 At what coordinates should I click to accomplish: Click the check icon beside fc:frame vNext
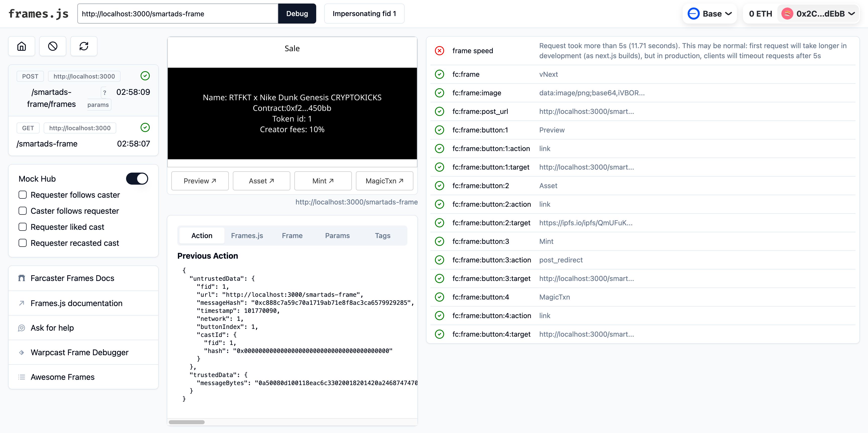click(439, 74)
